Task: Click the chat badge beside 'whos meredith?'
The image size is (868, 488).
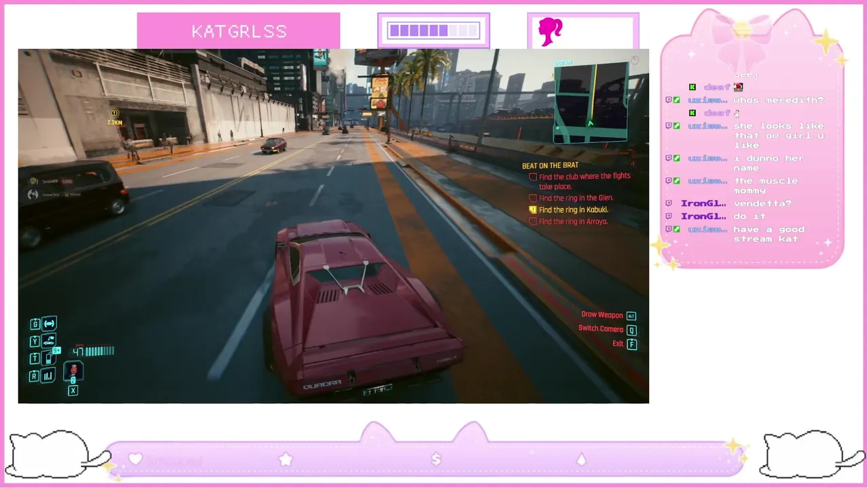Action: point(673,100)
